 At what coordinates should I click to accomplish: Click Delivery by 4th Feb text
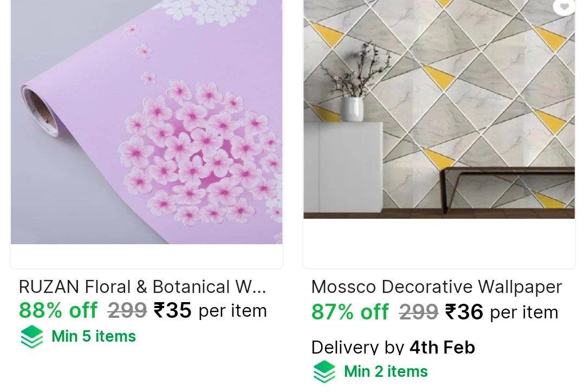pyautogui.click(x=393, y=347)
